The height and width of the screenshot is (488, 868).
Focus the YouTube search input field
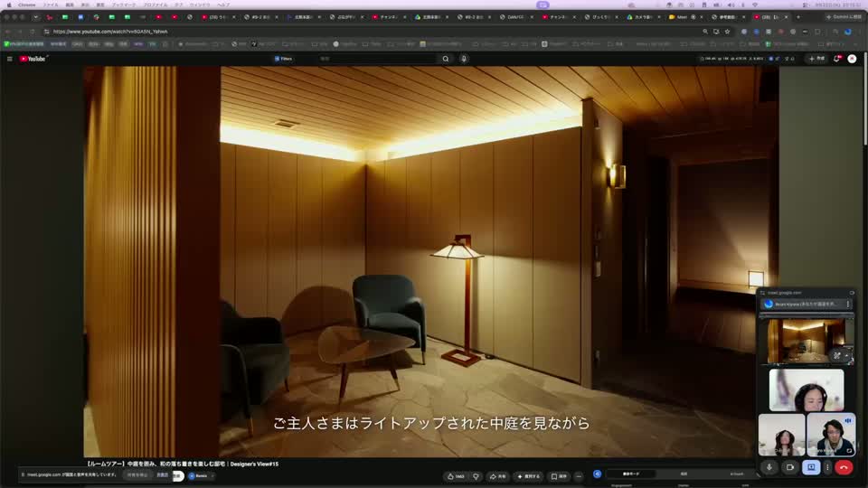[378, 59]
